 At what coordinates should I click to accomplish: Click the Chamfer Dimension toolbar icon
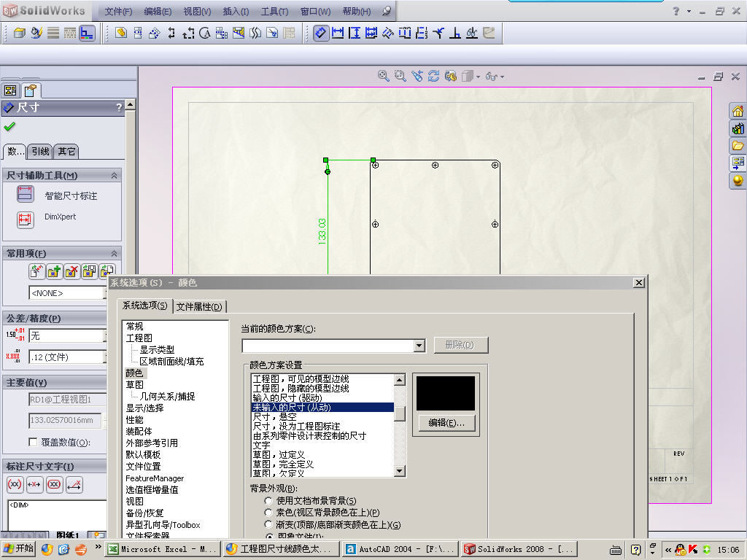[438, 33]
